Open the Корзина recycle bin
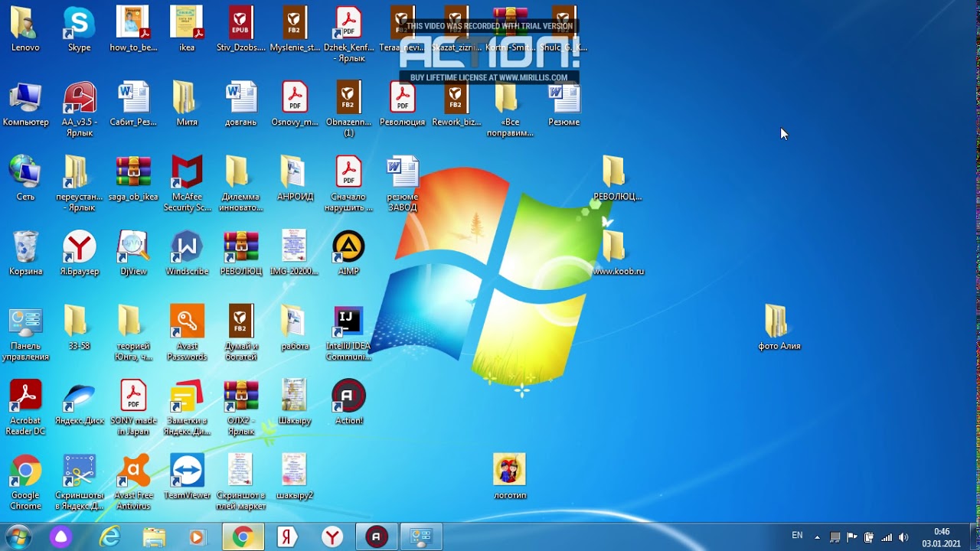 coord(25,253)
